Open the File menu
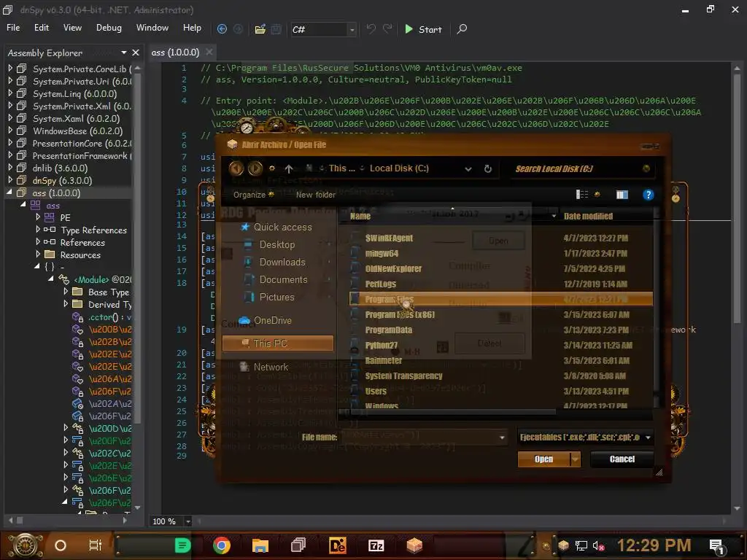This screenshot has width=747, height=560. click(x=13, y=28)
